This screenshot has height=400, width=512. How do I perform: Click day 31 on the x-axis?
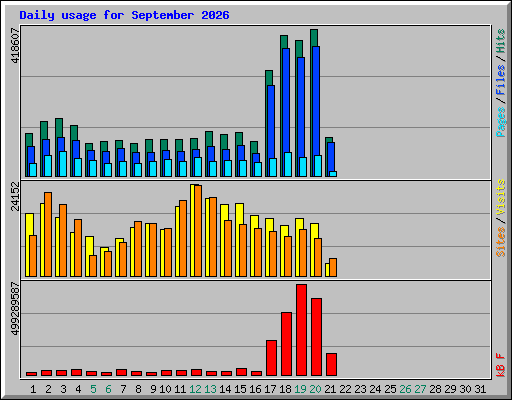coord(480,389)
